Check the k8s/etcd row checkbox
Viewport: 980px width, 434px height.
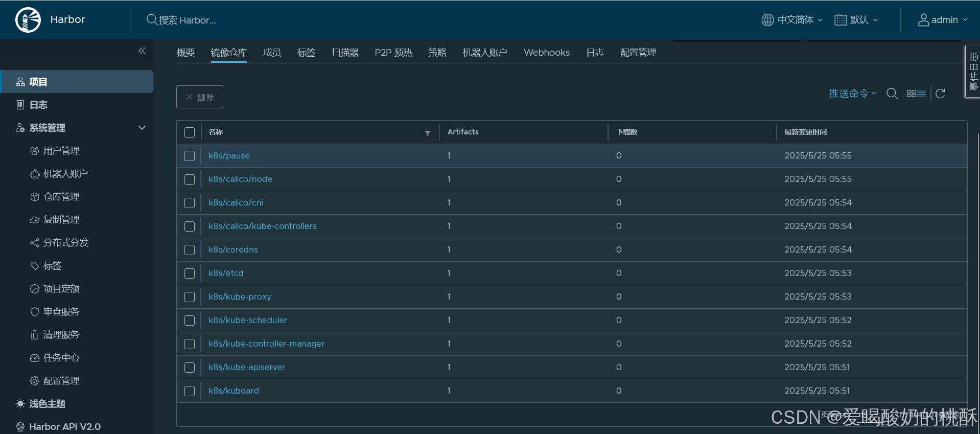(x=190, y=273)
